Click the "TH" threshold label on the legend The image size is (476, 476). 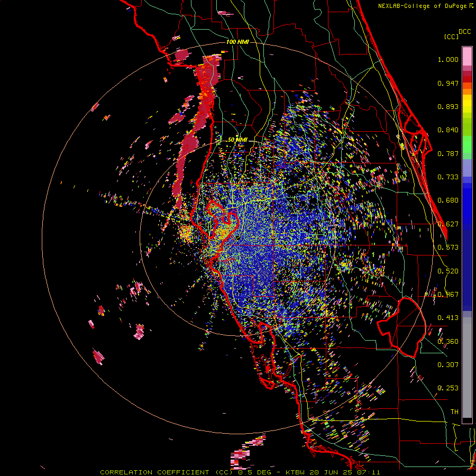coord(454,412)
